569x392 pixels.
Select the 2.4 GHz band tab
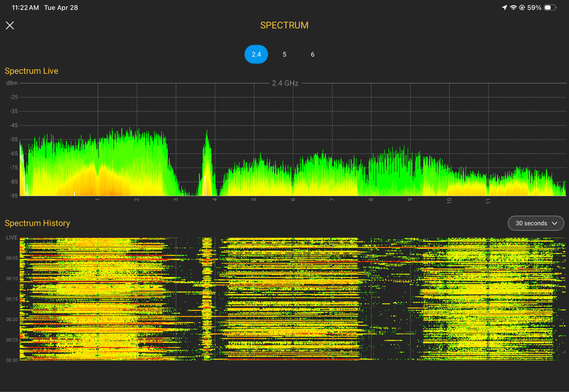pos(256,54)
